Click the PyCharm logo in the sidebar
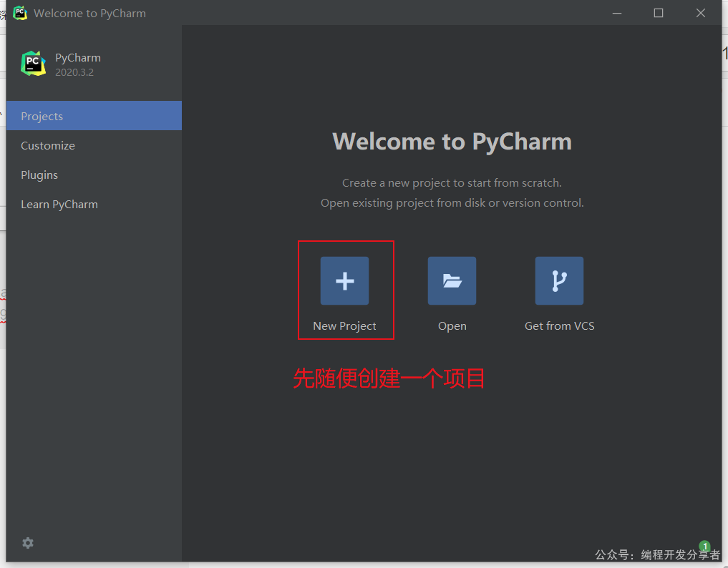The image size is (728, 568). pos(34,64)
